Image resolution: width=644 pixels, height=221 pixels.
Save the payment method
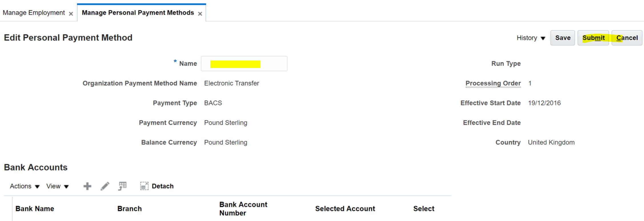562,38
